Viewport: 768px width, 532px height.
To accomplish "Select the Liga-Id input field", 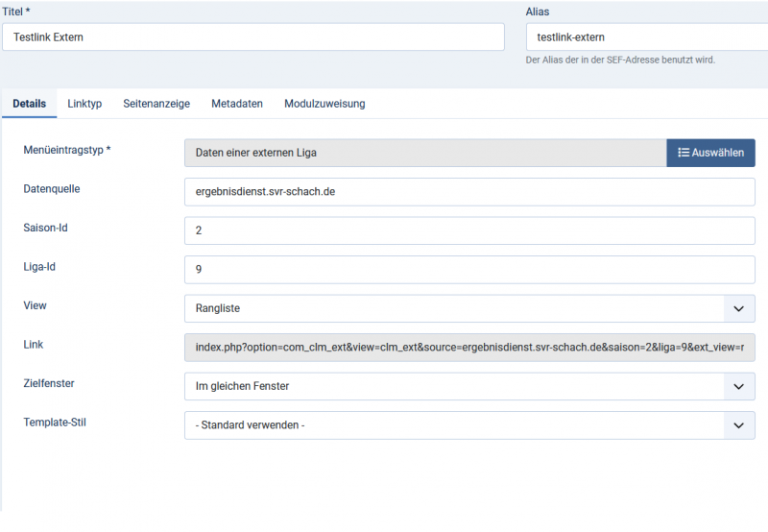I will click(x=469, y=270).
